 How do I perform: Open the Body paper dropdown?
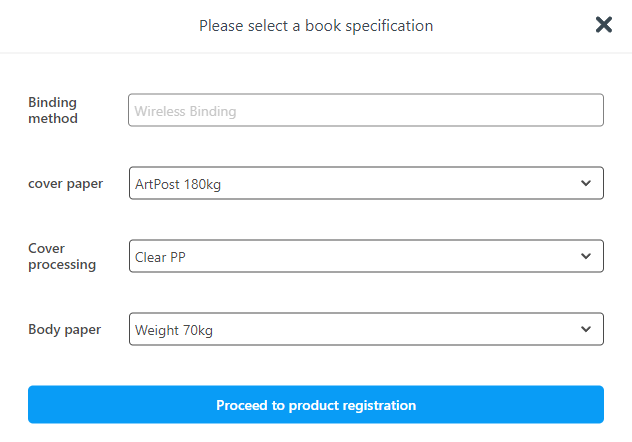(x=366, y=330)
